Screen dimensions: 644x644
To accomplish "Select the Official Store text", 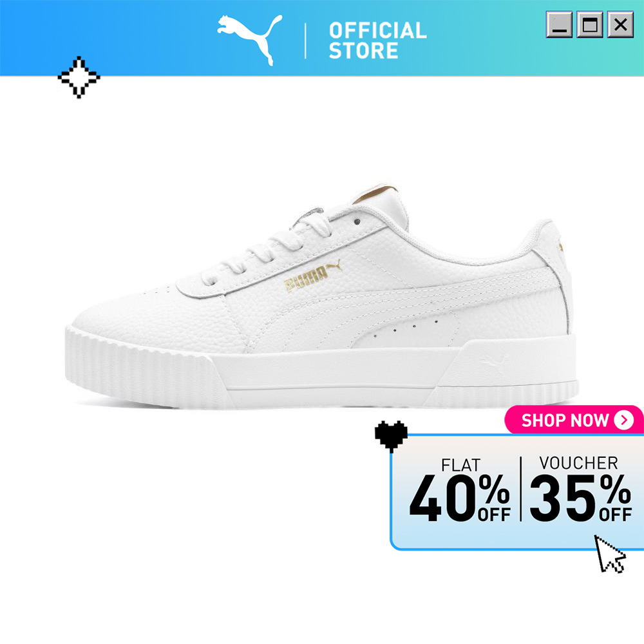I will (377, 40).
